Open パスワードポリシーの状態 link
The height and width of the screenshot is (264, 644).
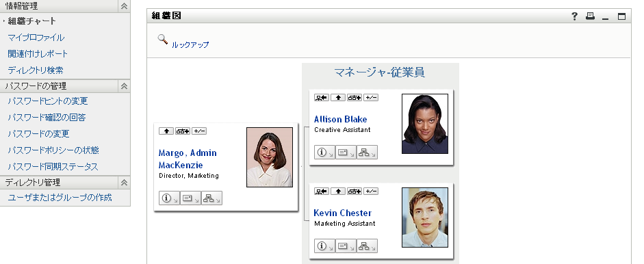[53, 150]
